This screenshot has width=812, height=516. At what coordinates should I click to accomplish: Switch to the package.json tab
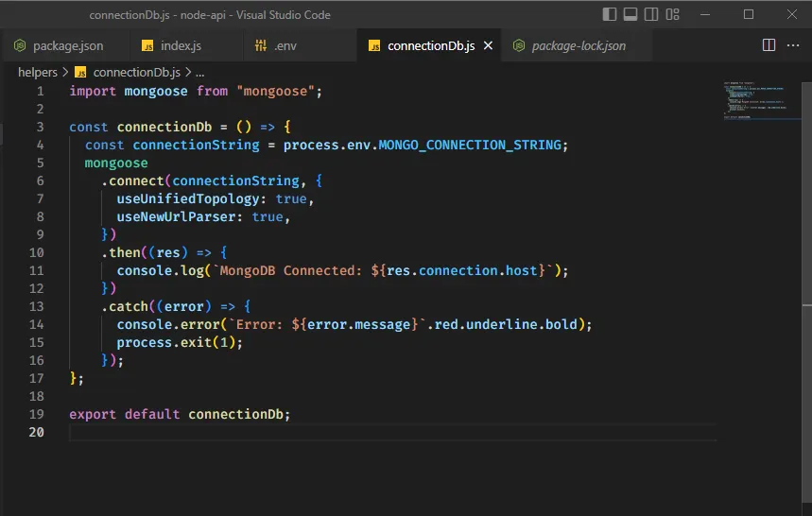(x=68, y=46)
